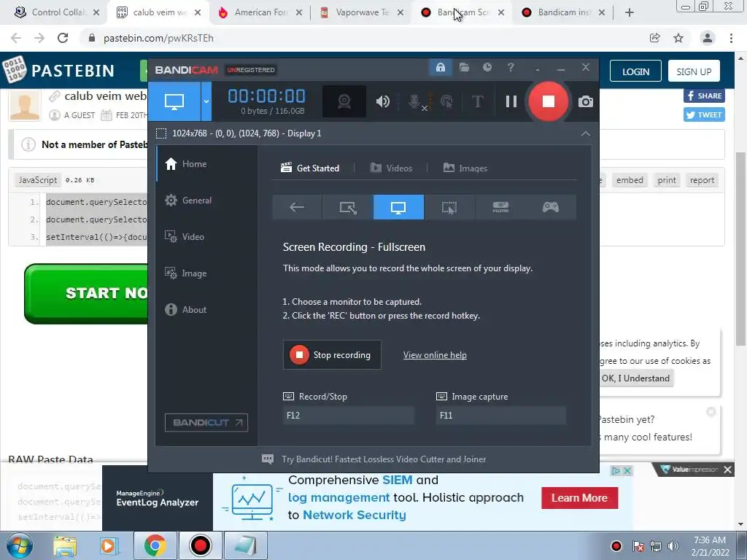Switch to Control Collab browser tab
This screenshot has width=747, height=560.
coord(56,12)
